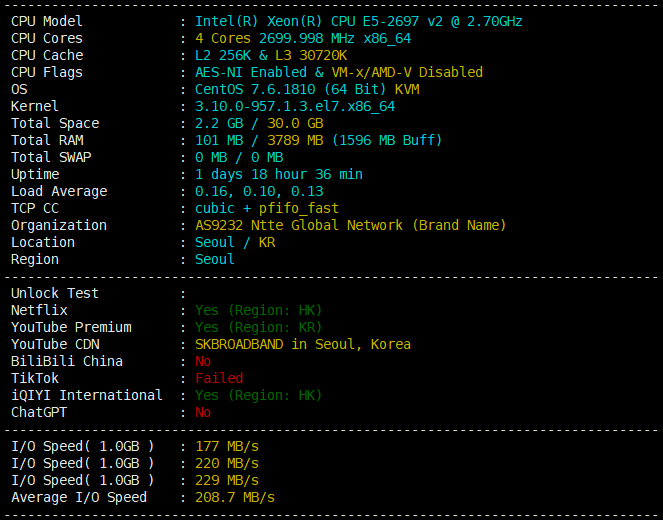Click the '101 MB / 3789 MB (1596 MB Buff)' value
Viewport: 663px width, 520px height.
click(318, 140)
